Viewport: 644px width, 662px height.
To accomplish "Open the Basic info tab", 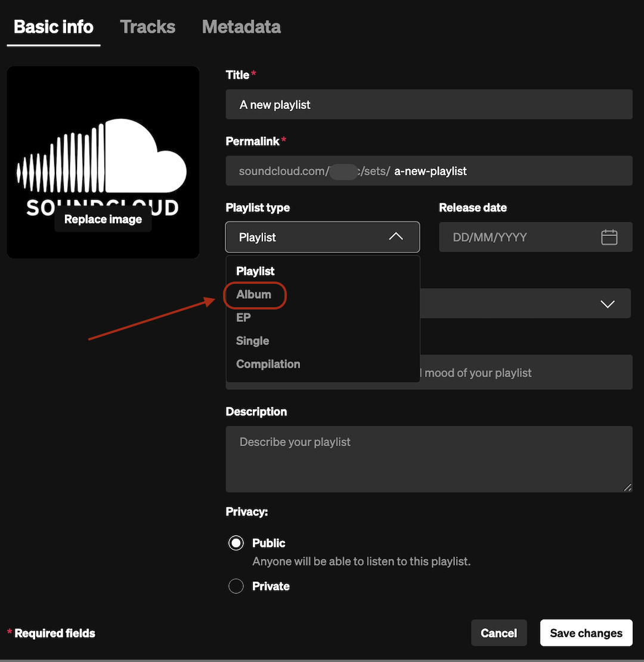I will coord(54,27).
